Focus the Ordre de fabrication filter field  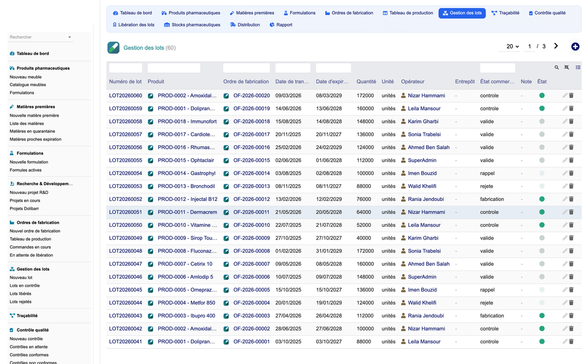coord(246,68)
